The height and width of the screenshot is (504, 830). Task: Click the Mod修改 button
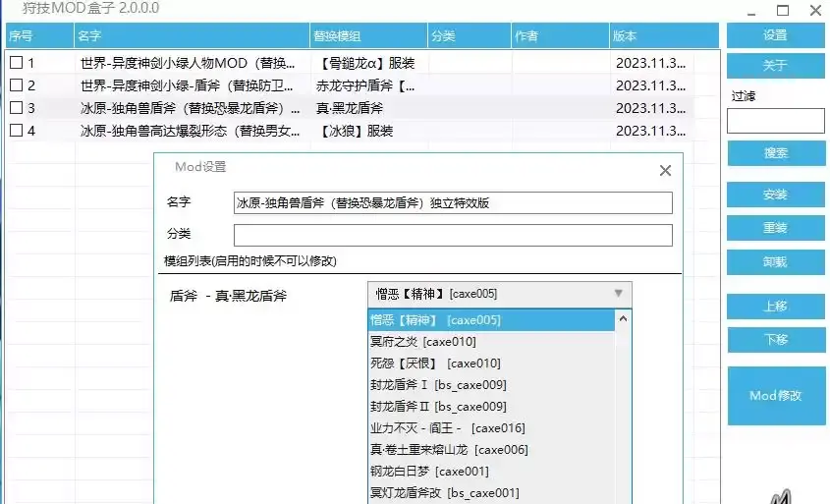[775, 396]
